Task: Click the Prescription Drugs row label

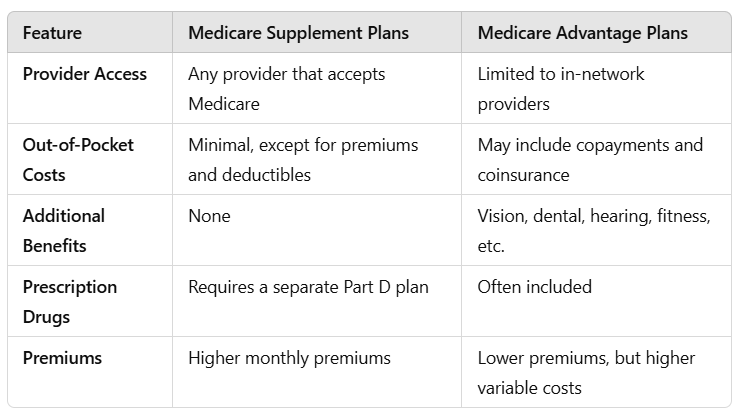Action: click(70, 302)
